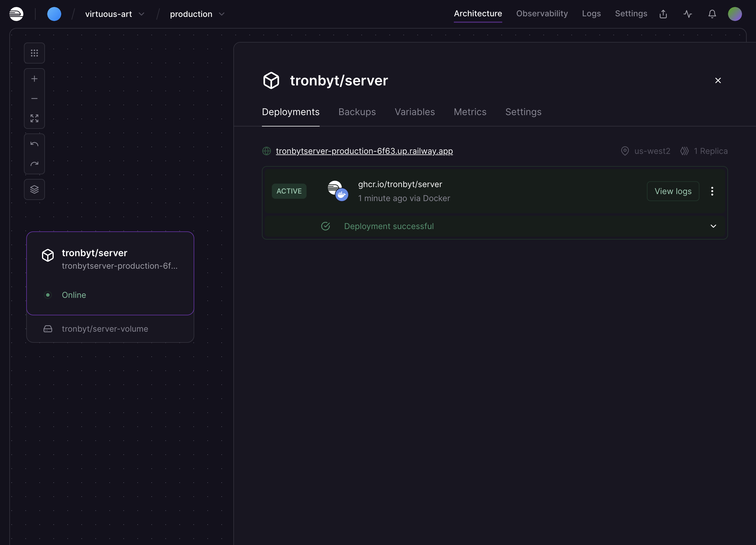Undo last canvas change
This screenshot has height=545, width=756.
(34, 144)
